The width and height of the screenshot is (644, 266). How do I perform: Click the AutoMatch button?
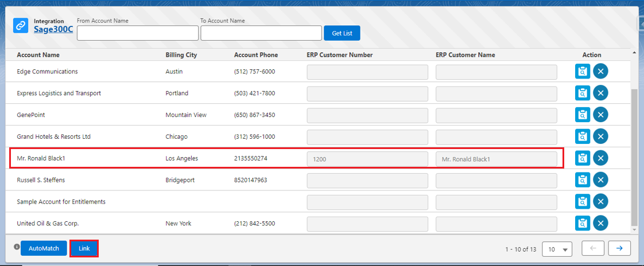point(44,249)
